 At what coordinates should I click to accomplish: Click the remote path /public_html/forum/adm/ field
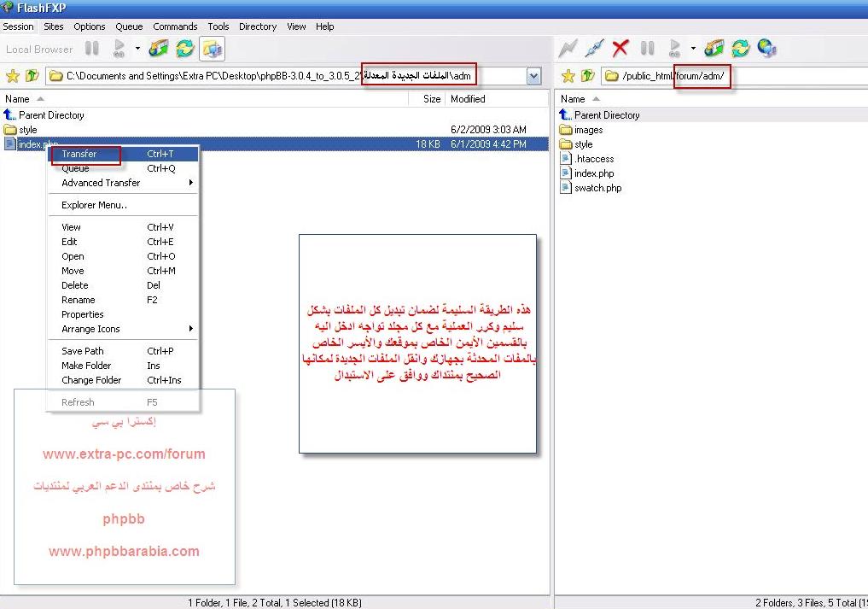tap(734, 76)
